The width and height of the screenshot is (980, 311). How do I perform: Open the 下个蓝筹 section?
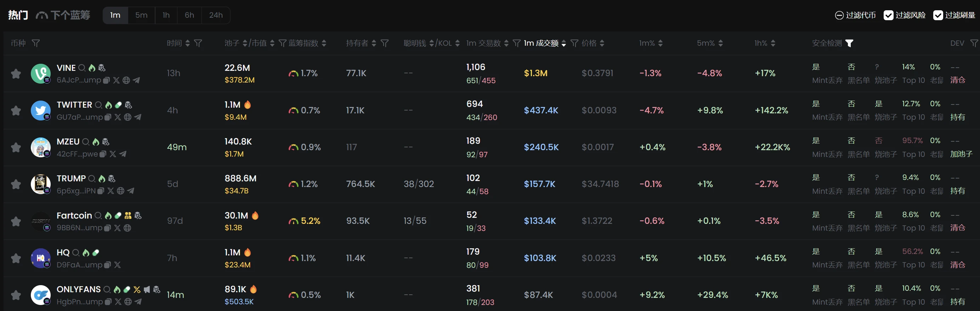pos(63,15)
